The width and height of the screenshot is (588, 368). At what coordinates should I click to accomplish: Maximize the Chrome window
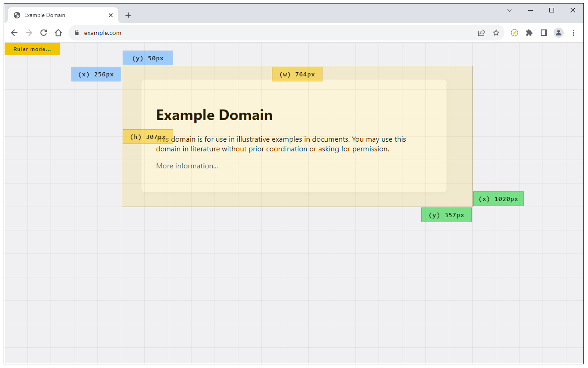pos(552,10)
